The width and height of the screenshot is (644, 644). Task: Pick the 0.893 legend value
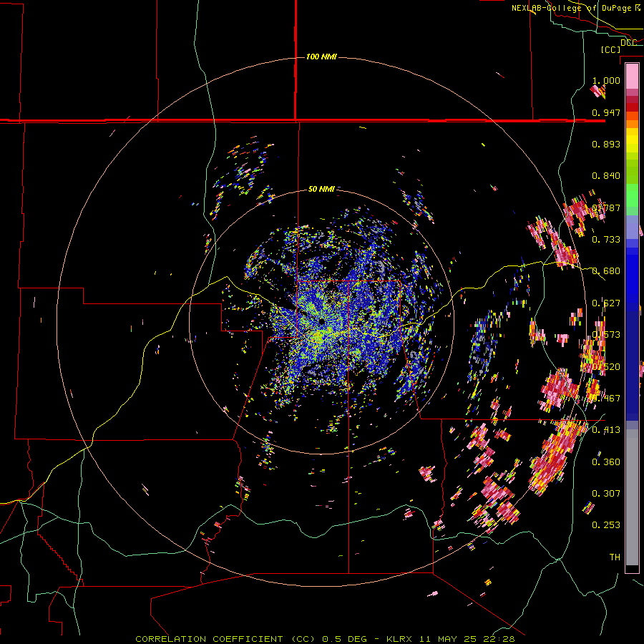[606, 144]
